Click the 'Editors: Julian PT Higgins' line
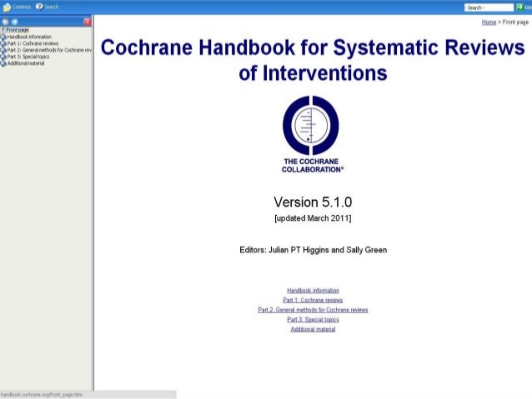Image resolution: width=532 pixels, height=399 pixels. coord(313,250)
